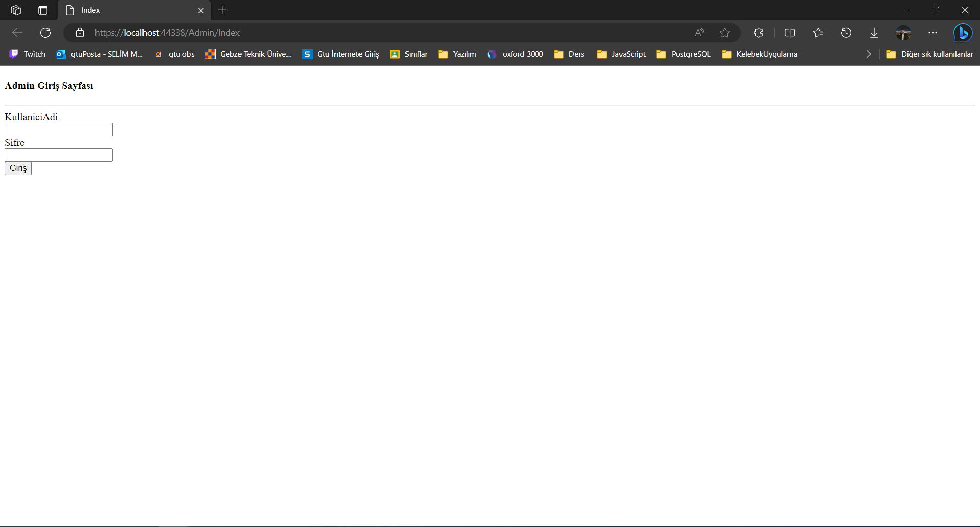
Task: Select the Index tab
Action: coord(134,10)
